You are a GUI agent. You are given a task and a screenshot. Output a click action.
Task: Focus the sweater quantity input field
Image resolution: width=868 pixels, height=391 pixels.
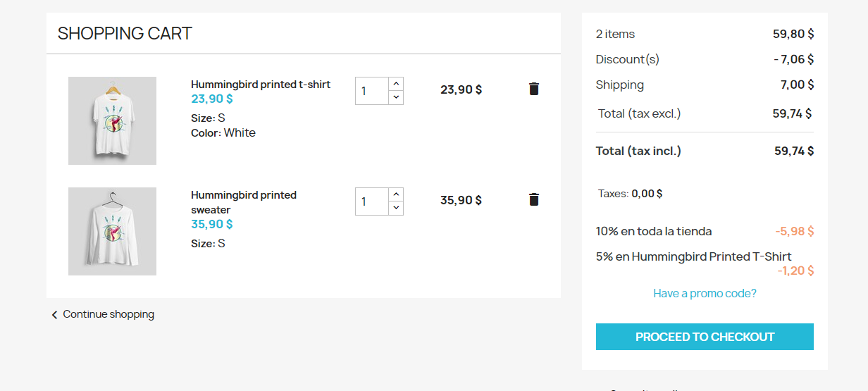click(371, 201)
